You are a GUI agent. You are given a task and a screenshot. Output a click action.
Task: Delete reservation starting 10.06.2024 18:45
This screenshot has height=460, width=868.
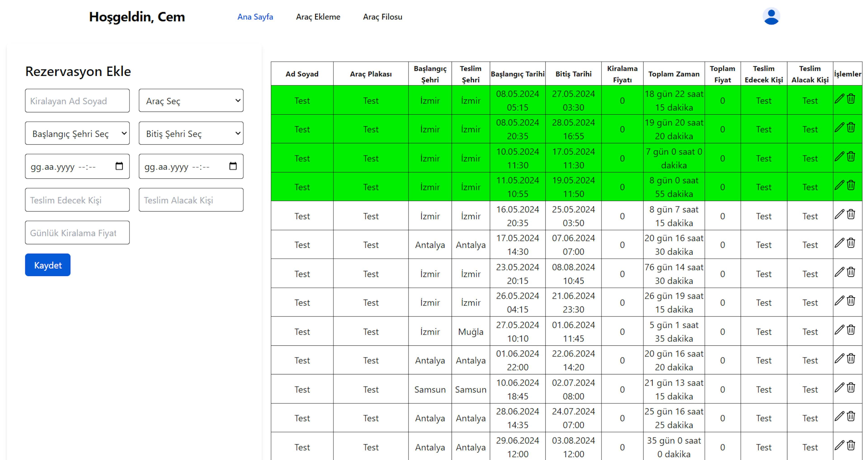click(x=851, y=387)
